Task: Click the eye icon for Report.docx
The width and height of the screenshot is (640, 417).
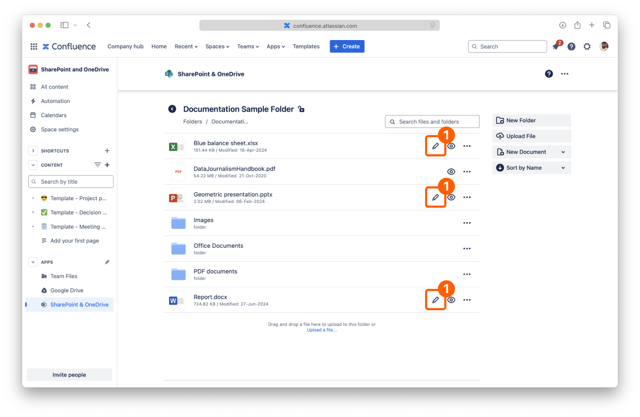Action: click(x=451, y=300)
